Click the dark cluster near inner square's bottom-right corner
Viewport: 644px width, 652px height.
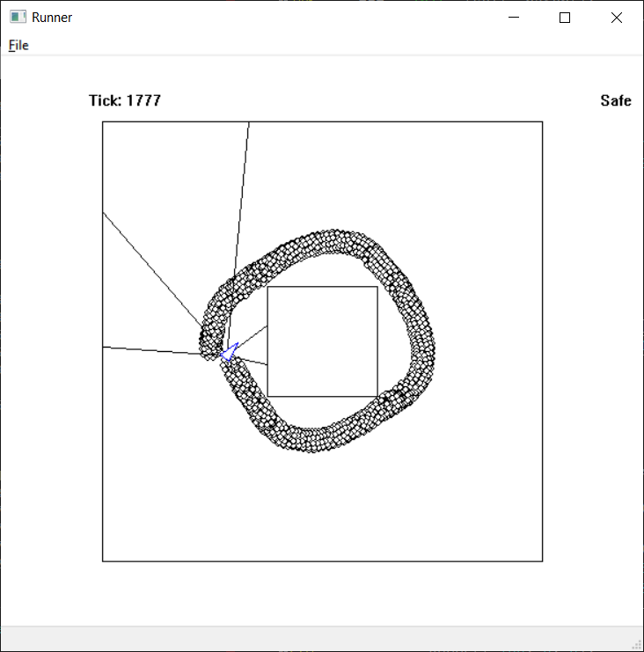pos(393,399)
